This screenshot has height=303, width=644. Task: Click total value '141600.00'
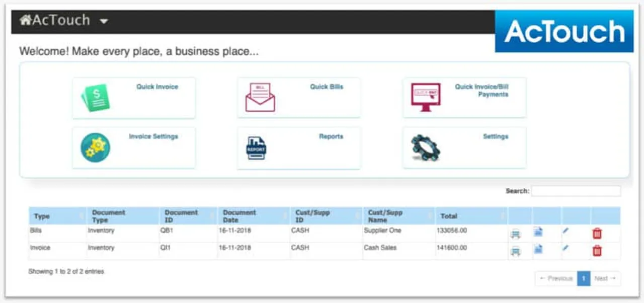(x=452, y=248)
